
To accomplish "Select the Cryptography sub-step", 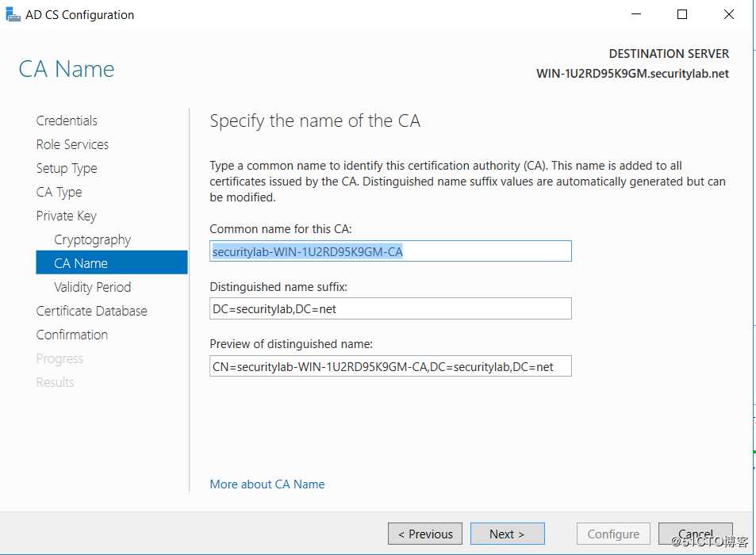I will coord(92,239).
